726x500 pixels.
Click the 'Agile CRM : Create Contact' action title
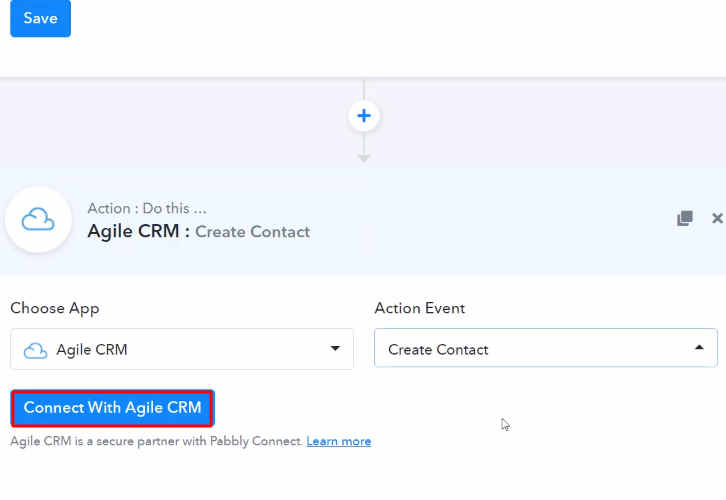click(x=199, y=231)
